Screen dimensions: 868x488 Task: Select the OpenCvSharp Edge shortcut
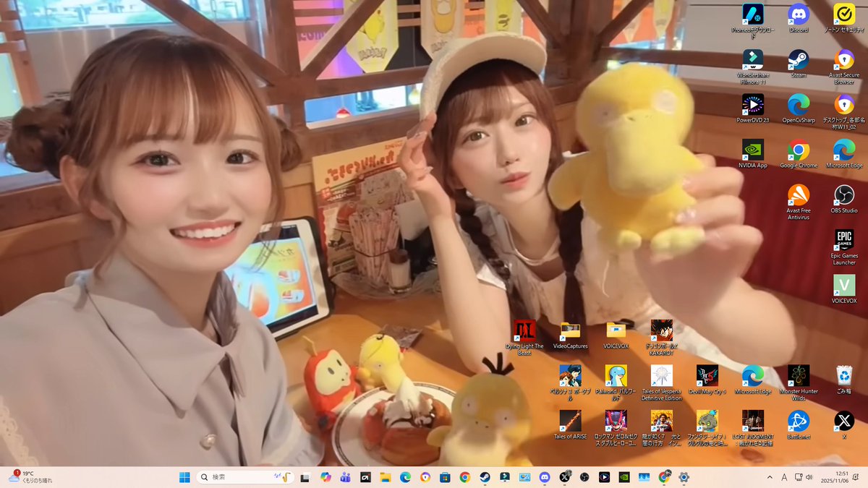[x=799, y=108]
